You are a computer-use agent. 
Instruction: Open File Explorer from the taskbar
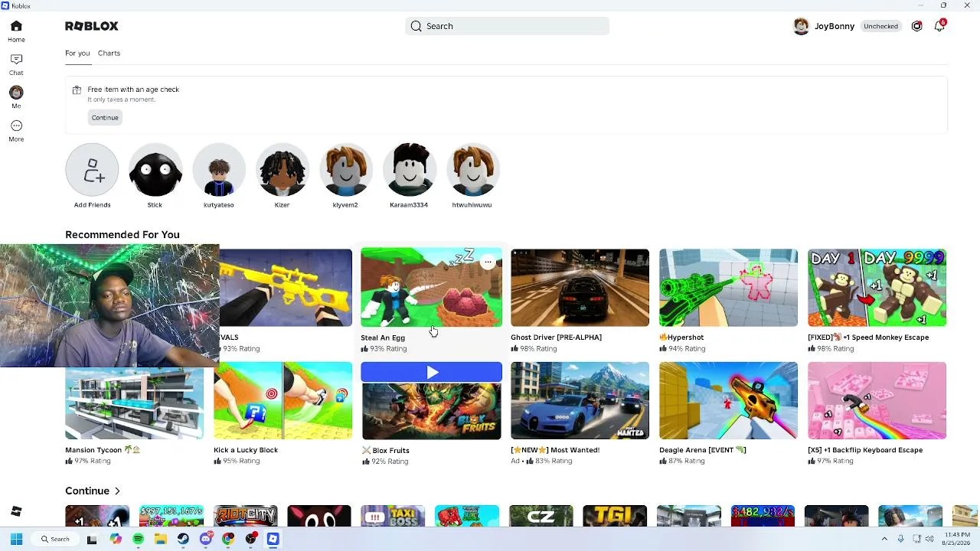161,539
